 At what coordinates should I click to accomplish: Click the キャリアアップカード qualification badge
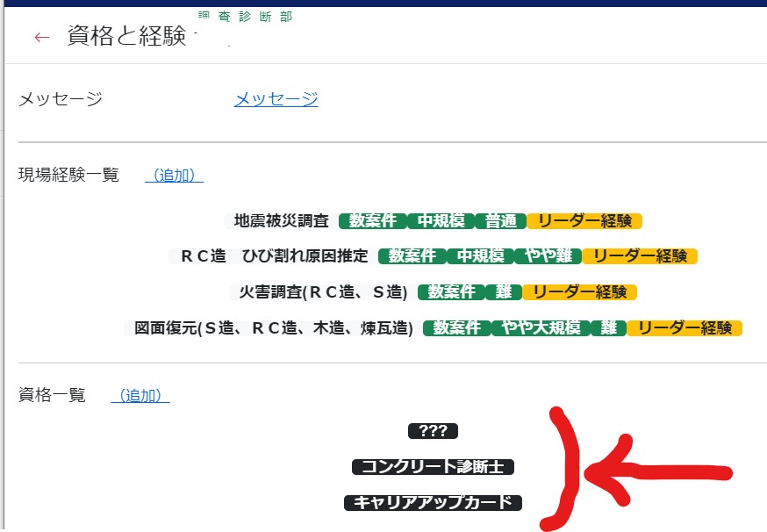coord(433,503)
